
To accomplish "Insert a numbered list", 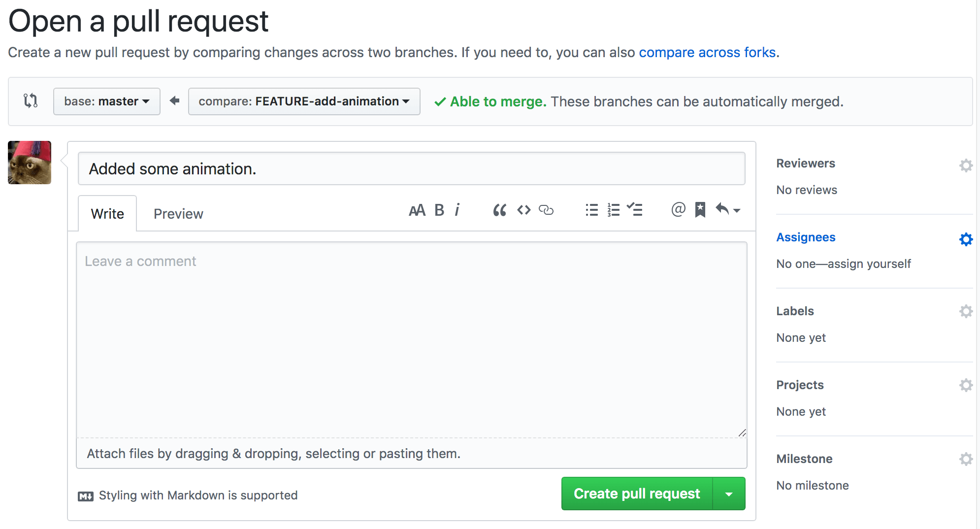I will [613, 210].
